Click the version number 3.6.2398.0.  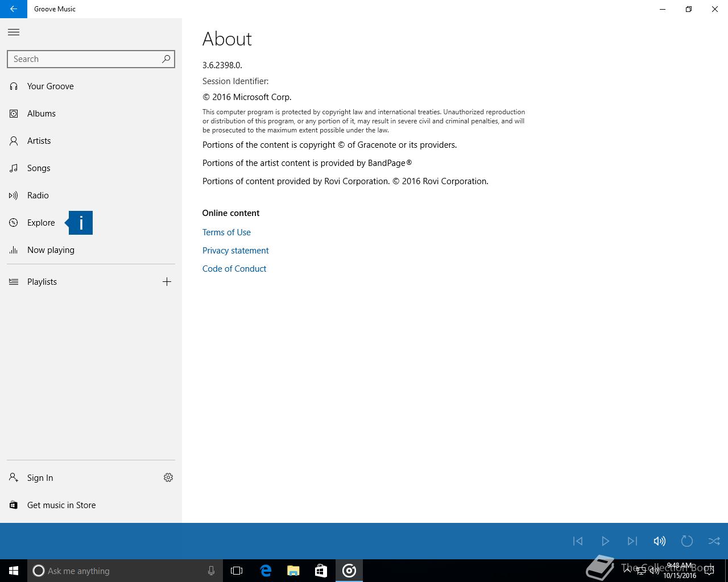click(222, 65)
